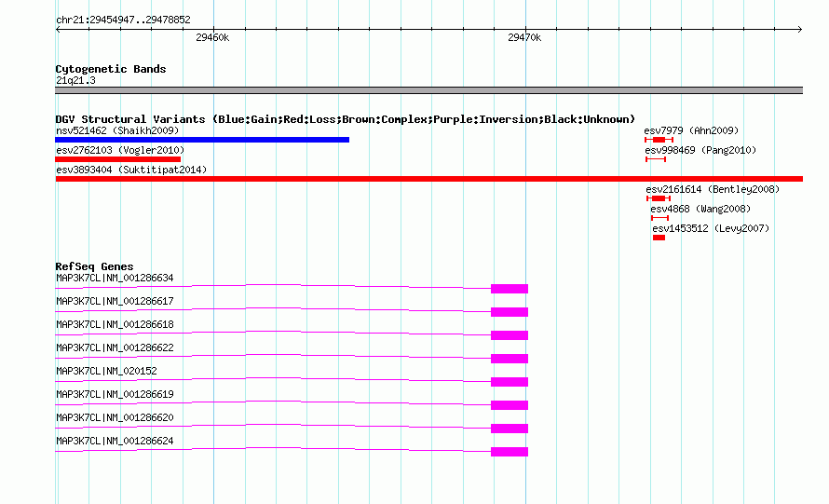
Task: Open the MAP3K7CL|NM_001286617 transcript label
Action: pos(115,301)
